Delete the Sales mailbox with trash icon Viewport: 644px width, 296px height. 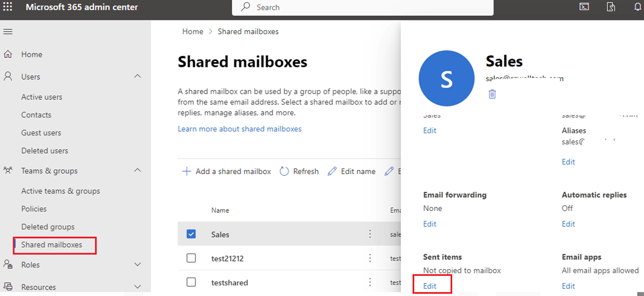pos(492,94)
